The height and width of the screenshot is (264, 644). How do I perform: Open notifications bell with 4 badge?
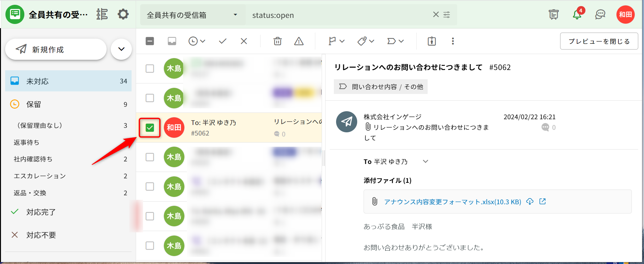[x=577, y=15]
